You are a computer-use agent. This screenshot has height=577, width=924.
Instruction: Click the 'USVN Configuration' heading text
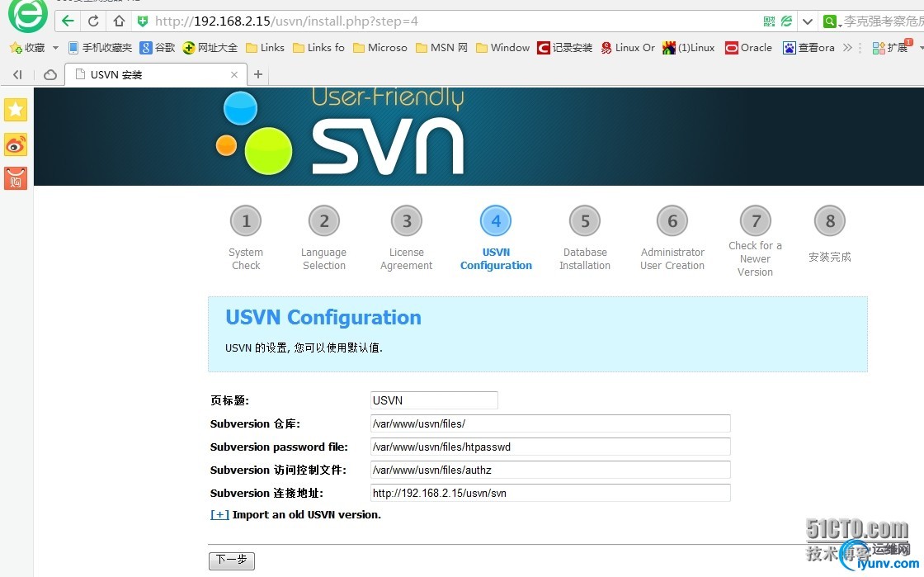pos(323,318)
